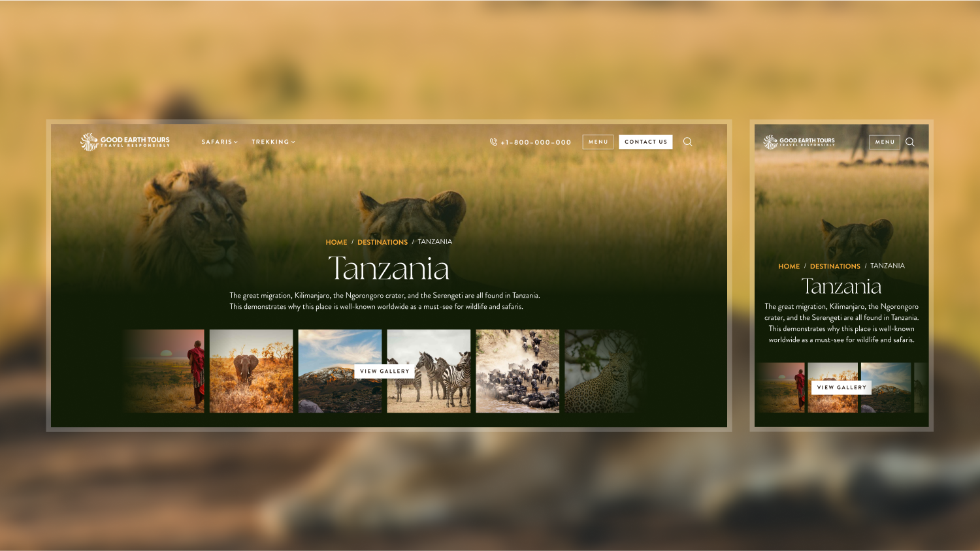This screenshot has width=980, height=551.
Task: Tap Destinations breadcrumb in mobile view
Action: (835, 266)
